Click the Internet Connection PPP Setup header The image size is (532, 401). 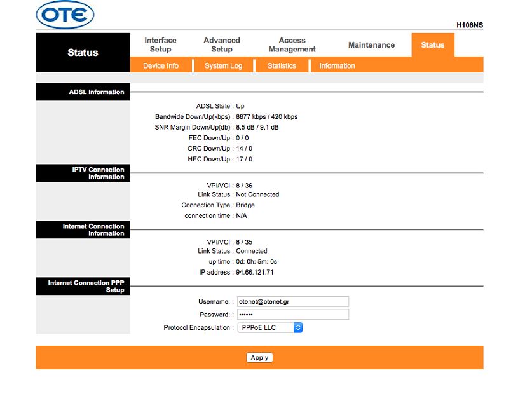point(83,287)
